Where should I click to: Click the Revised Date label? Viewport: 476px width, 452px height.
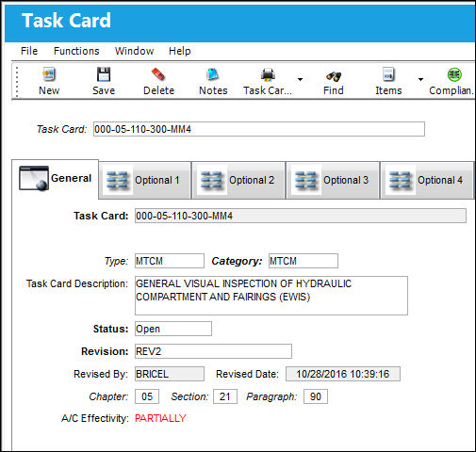[247, 374]
